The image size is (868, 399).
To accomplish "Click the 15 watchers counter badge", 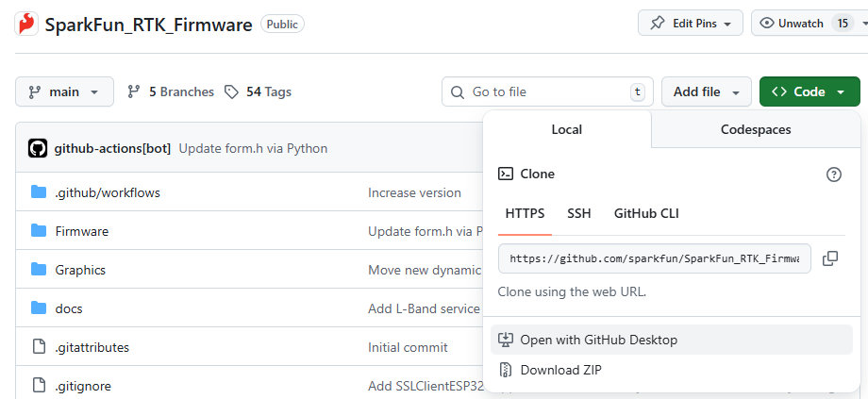I will [x=843, y=24].
